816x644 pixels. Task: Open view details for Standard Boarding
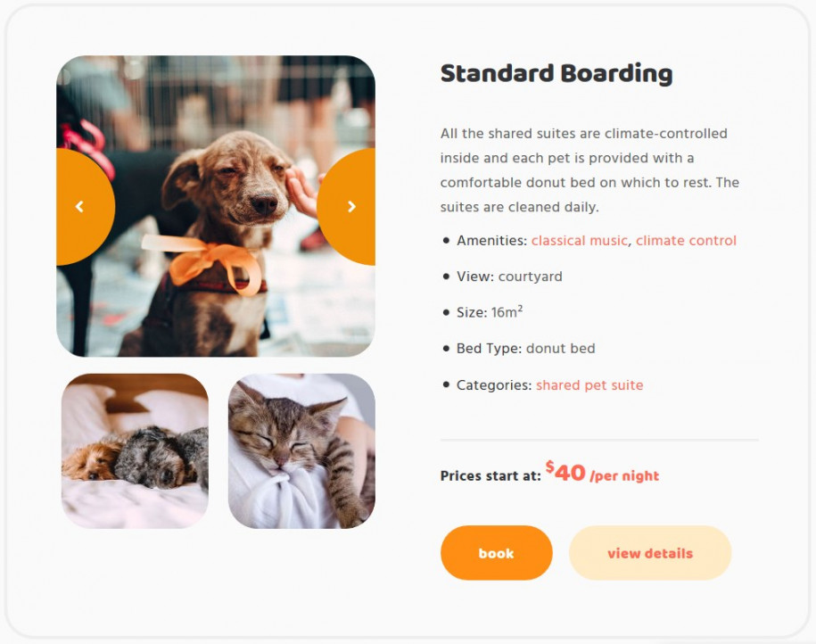[650, 553]
